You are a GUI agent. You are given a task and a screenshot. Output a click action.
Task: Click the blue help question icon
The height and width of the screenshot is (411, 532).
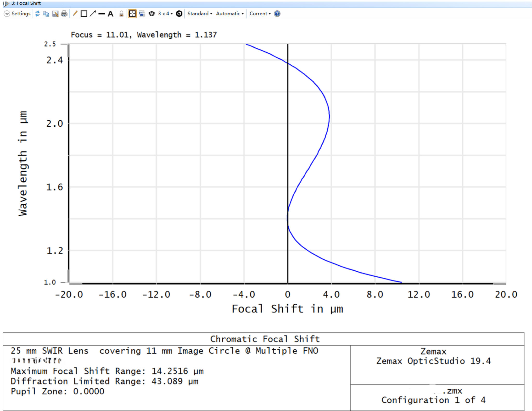tap(277, 14)
